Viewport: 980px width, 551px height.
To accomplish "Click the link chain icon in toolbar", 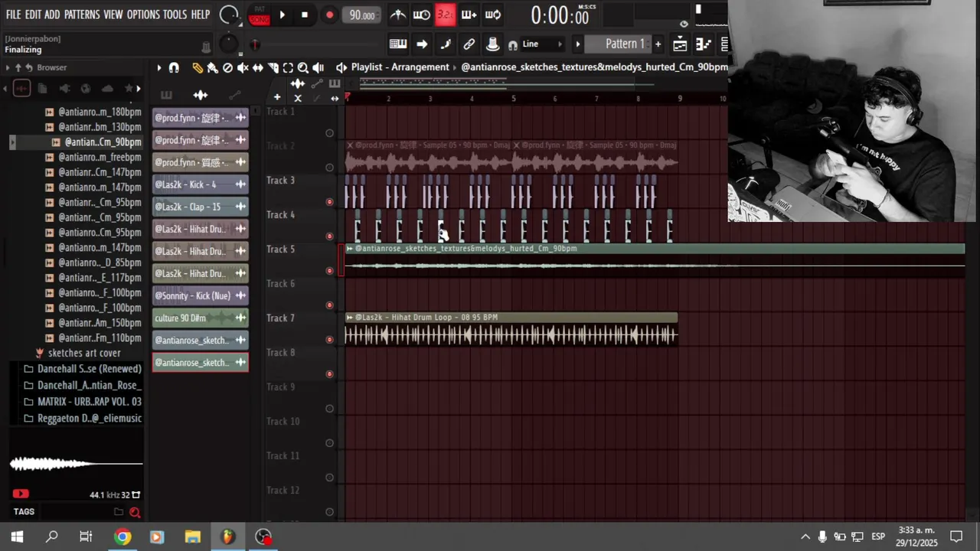I will coord(469,44).
